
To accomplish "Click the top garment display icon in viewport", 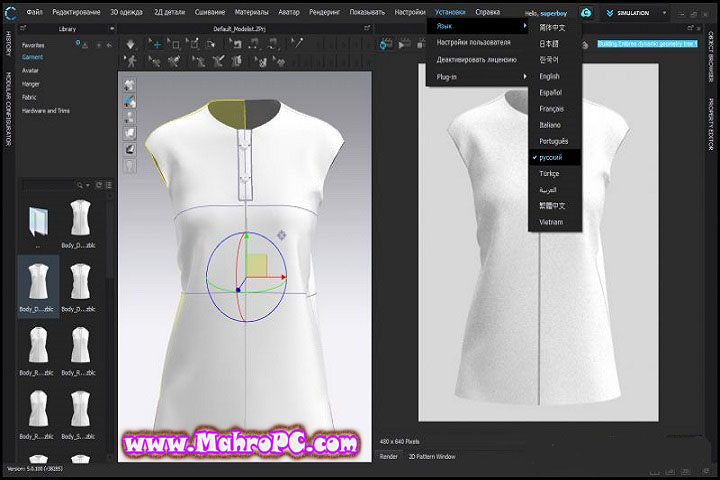I will (x=130, y=85).
